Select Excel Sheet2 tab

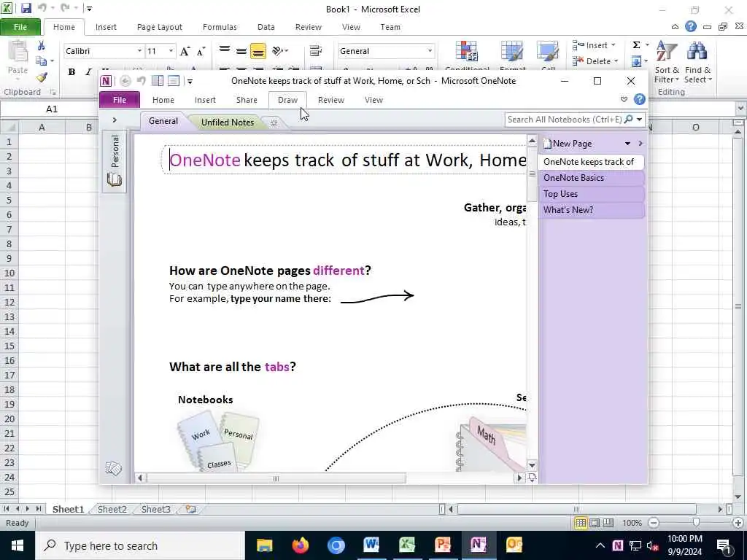click(112, 509)
